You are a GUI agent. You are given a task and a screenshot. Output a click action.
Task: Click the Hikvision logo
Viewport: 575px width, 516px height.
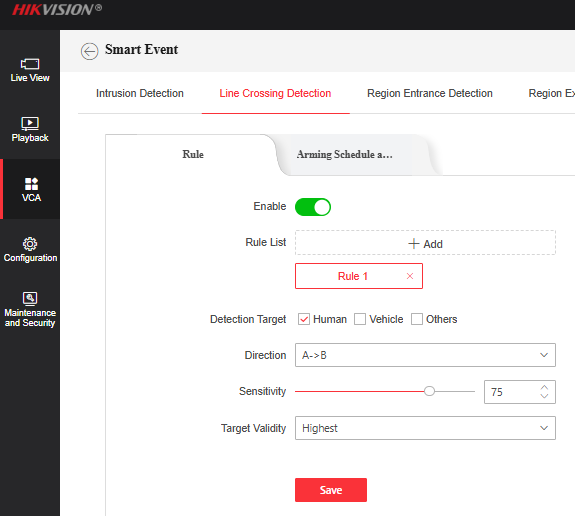(x=57, y=10)
